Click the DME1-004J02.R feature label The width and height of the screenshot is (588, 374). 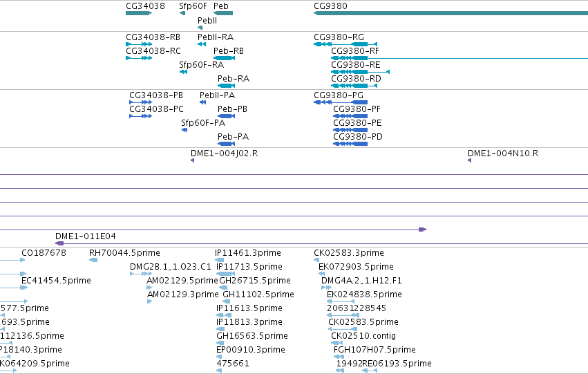pyautogui.click(x=225, y=153)
